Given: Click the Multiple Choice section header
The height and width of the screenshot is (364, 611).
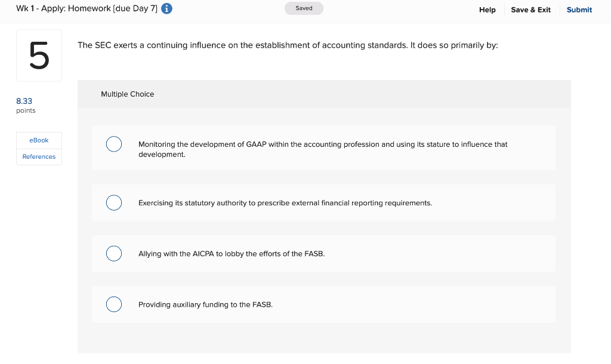Looking at the screenshot, I should point(128,94).
